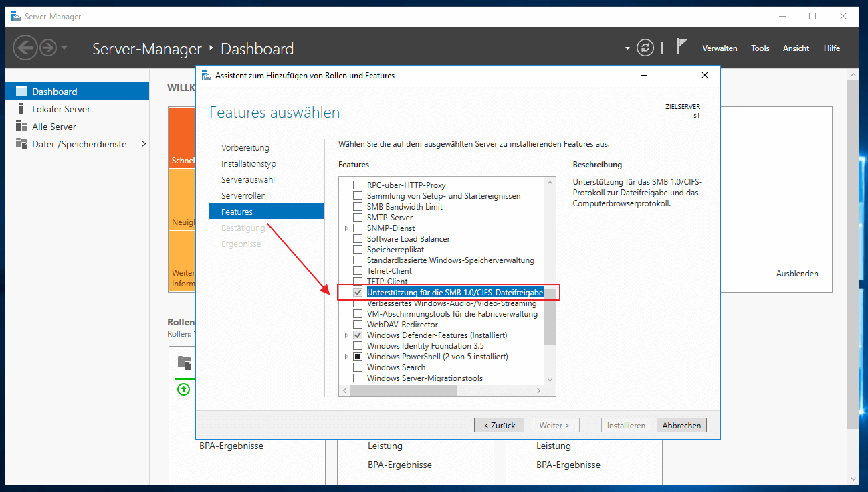Open the Tools menu
This screenshot has width=868, height=492.
pyautogui.click(x=760, y=48)
